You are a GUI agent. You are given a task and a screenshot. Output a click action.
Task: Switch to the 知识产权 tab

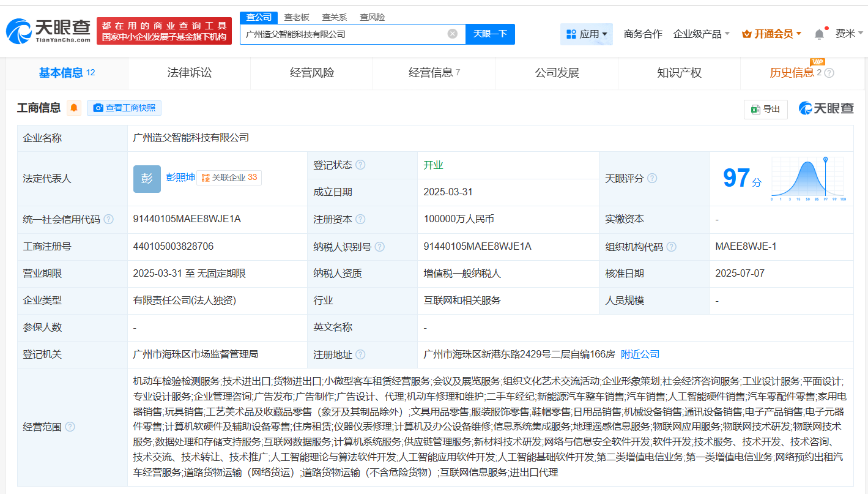pyautogui.click(x=679, y=73)
